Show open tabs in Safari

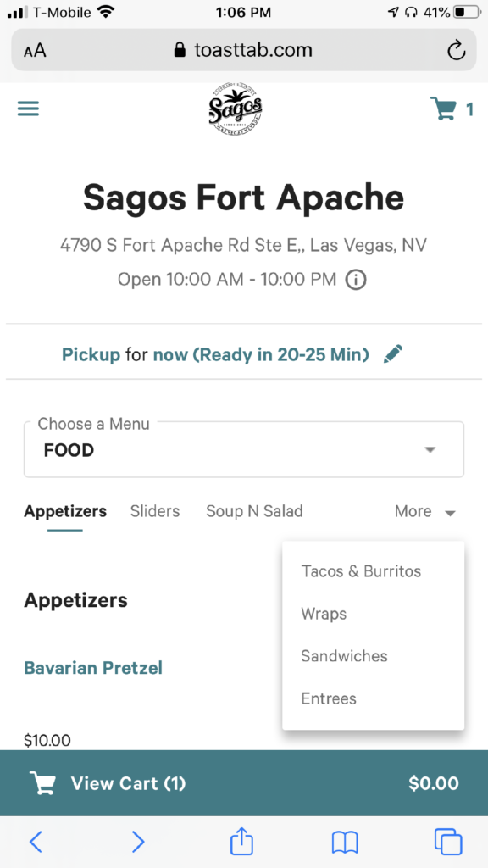[447, 842]
